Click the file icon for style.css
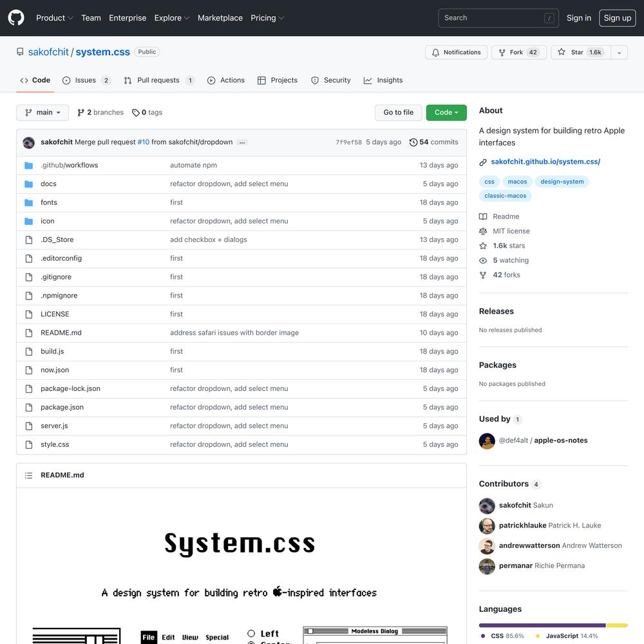The height and width of the screenshot is (644, 644). click(x=29, y=445)
